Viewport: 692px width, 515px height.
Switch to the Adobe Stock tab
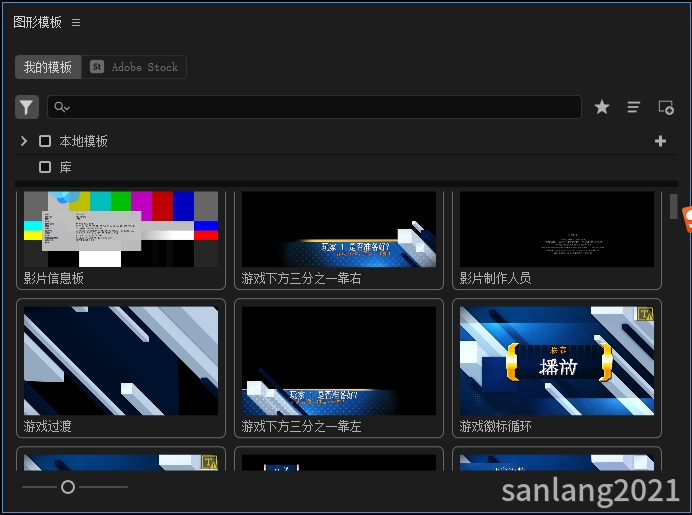pyautogui.click(x=134, y=67)
